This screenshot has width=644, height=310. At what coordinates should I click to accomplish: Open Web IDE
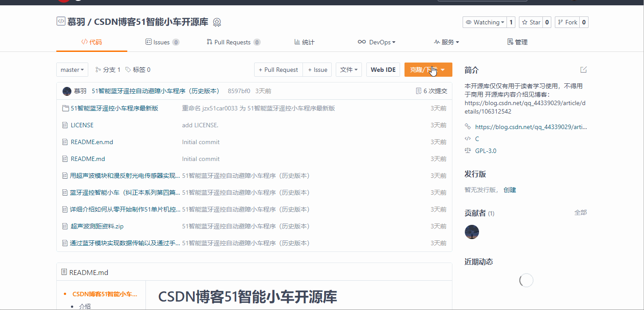[x=383, y=70]
